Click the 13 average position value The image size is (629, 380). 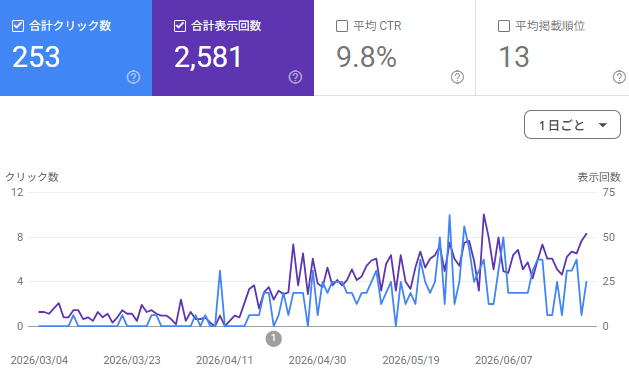(514, 57)
